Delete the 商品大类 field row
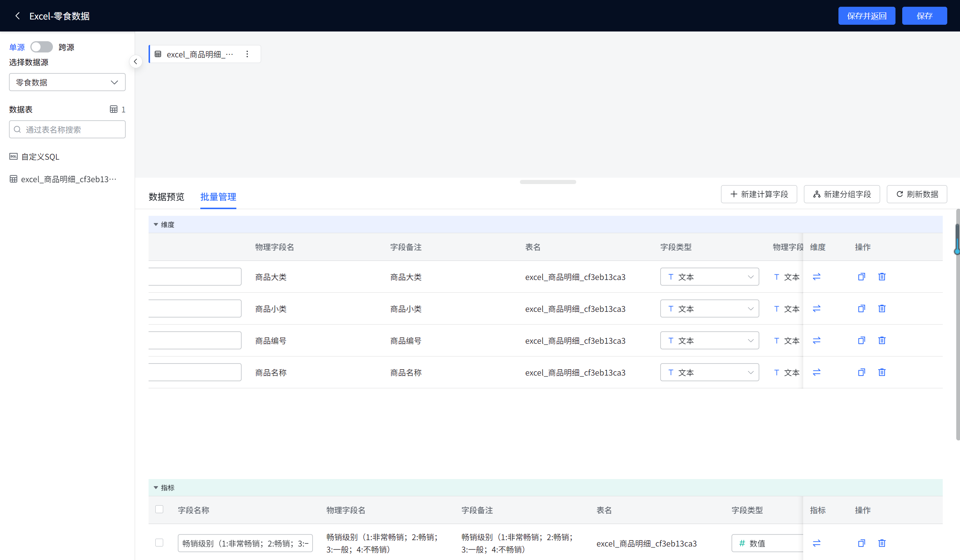Screen dimensions: 960x560 coord(882,277)
